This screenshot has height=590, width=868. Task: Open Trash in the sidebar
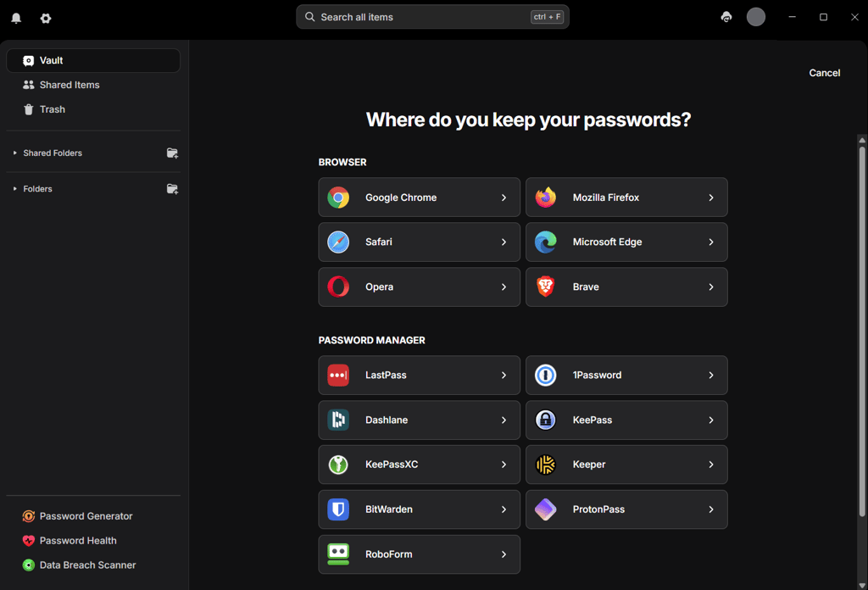pos(93,109)
